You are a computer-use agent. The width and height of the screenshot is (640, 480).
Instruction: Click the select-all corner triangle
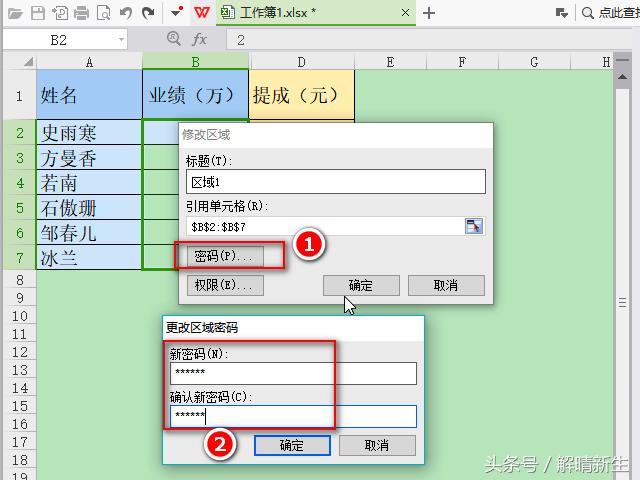28,62
